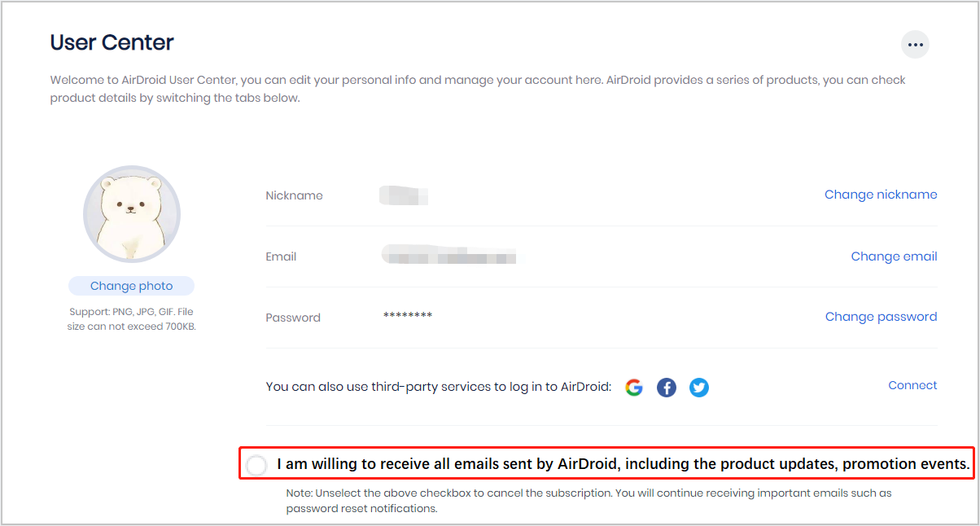This screenshot has height=526, width=980.
Task: Click Change password link
Action: (881, 317)
